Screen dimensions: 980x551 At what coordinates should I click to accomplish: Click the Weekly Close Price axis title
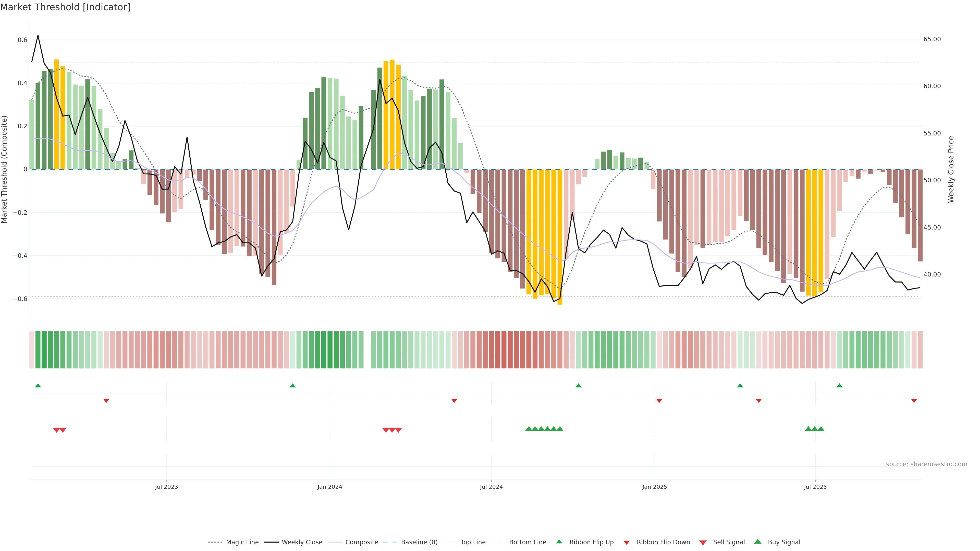(x=951, y=169)
